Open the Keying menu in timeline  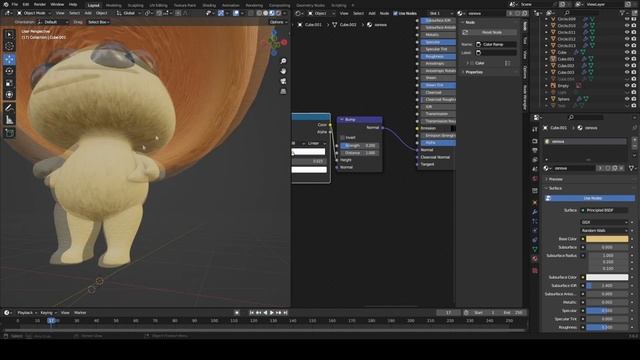click(x=48, y=313)
